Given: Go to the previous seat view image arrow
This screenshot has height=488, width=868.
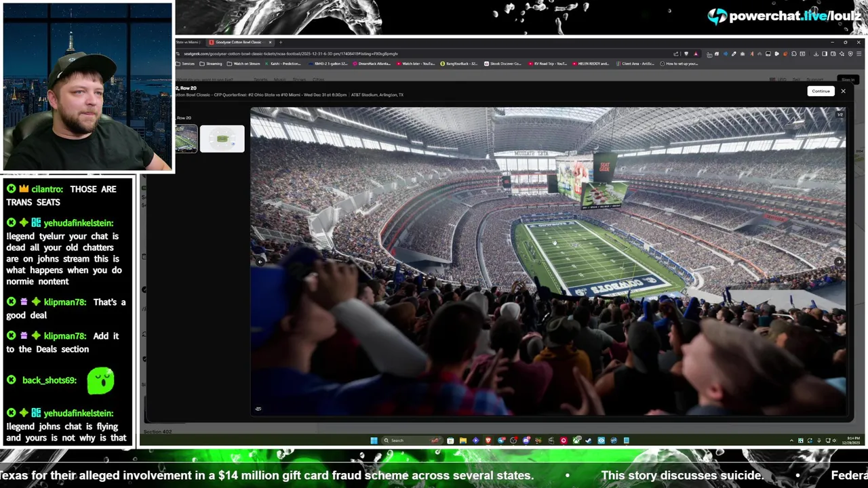Looking at the screenshot, I should click(x=258, y=262).
